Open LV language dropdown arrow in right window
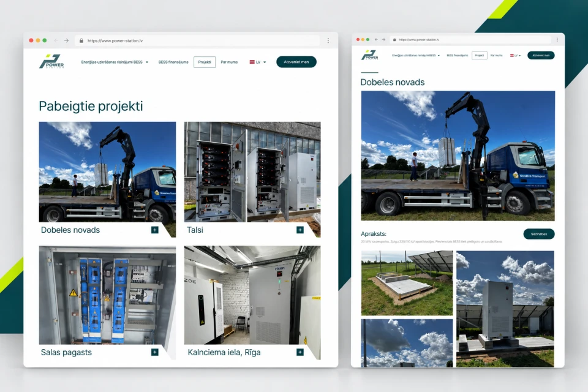588x392 pixels. click(x=519, y=56)
